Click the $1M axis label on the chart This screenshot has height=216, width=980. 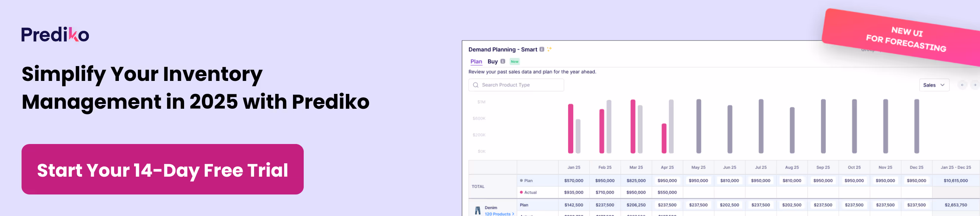click(481, 102)
